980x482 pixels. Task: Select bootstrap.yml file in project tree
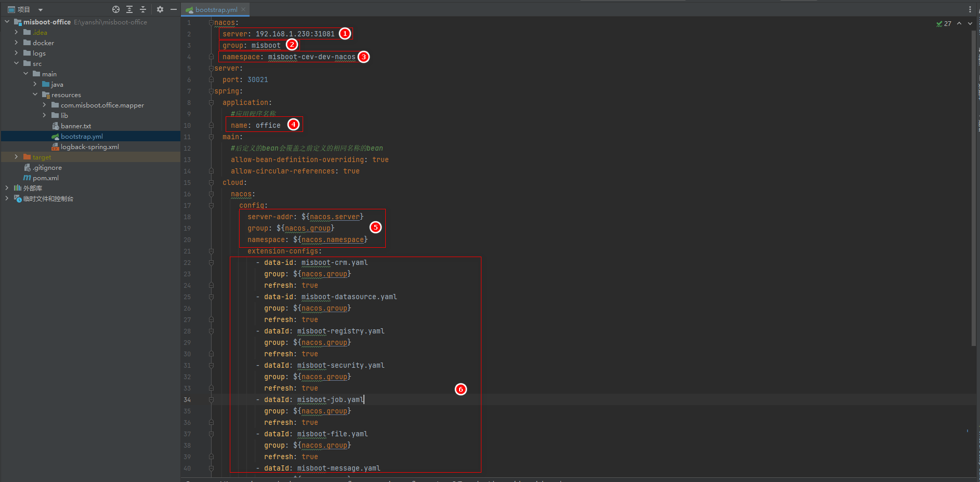(x=82, y=136)
